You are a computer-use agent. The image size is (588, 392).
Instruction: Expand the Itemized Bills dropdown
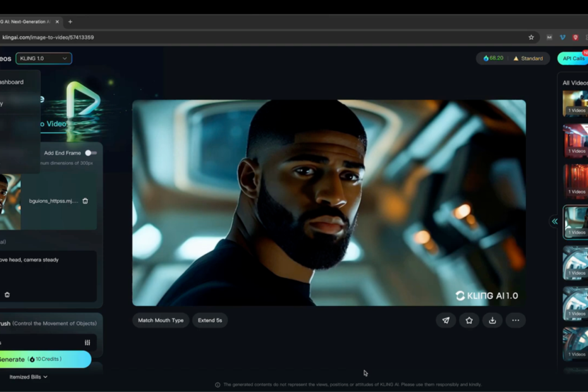coord(28,377)
